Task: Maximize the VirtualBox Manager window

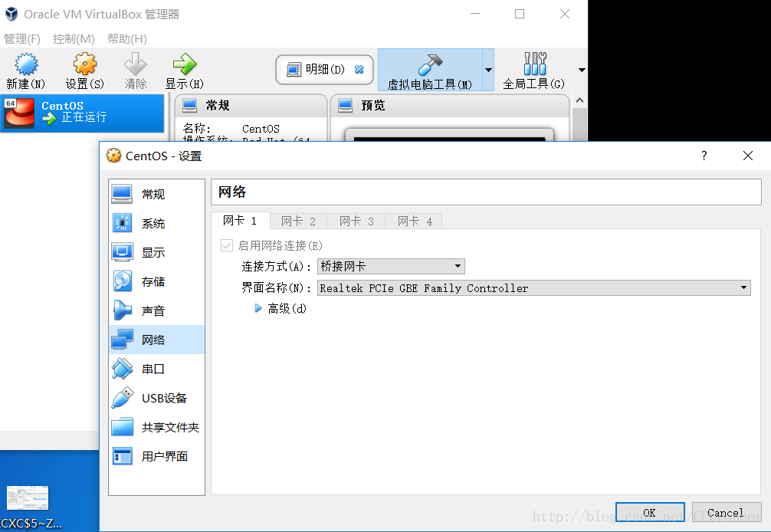Action: click(x=520, y=15)
